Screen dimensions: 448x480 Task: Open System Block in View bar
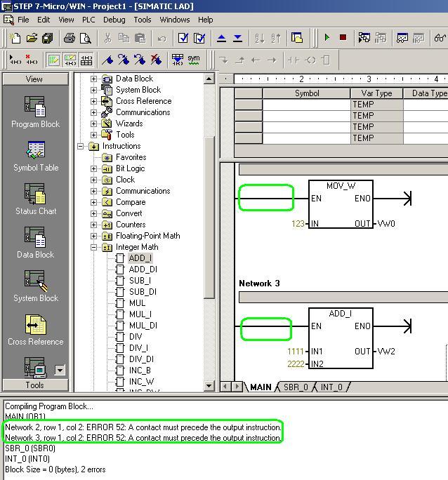[x=36, y=286]
